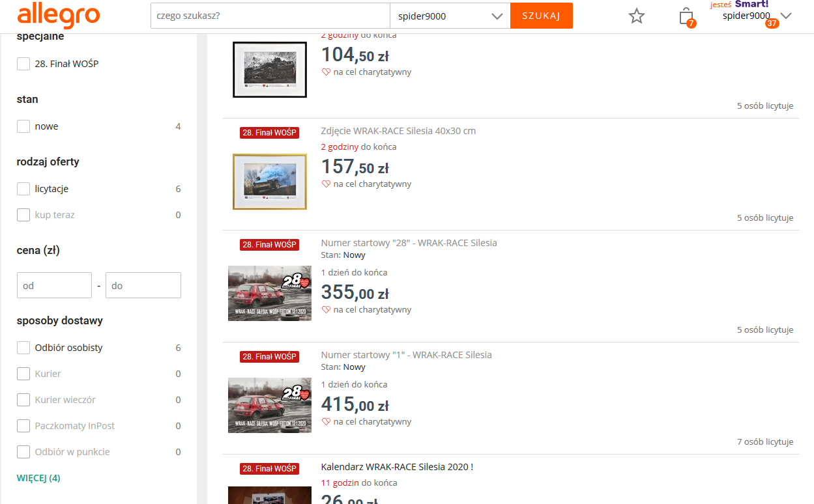Open the Numer startowy "28" car thumbnail
Viewport: 814px width, 504px height.
click(x=270, y=293)
